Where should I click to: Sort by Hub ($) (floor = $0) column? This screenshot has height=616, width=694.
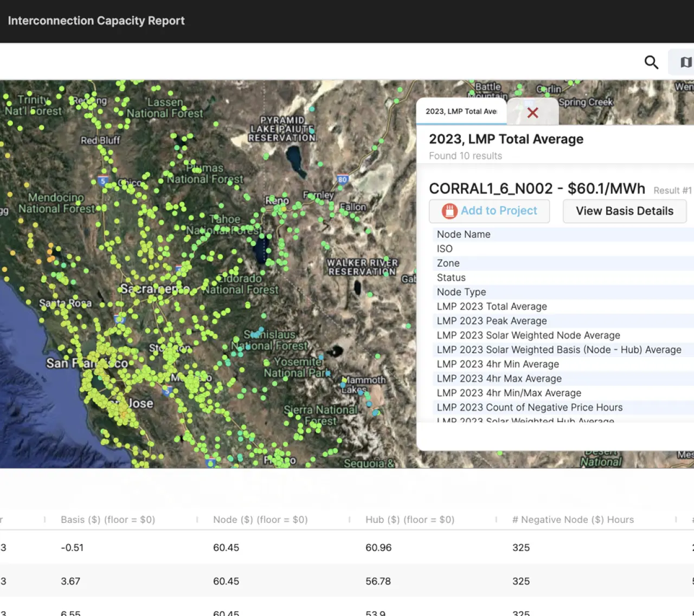click(410, 520)
